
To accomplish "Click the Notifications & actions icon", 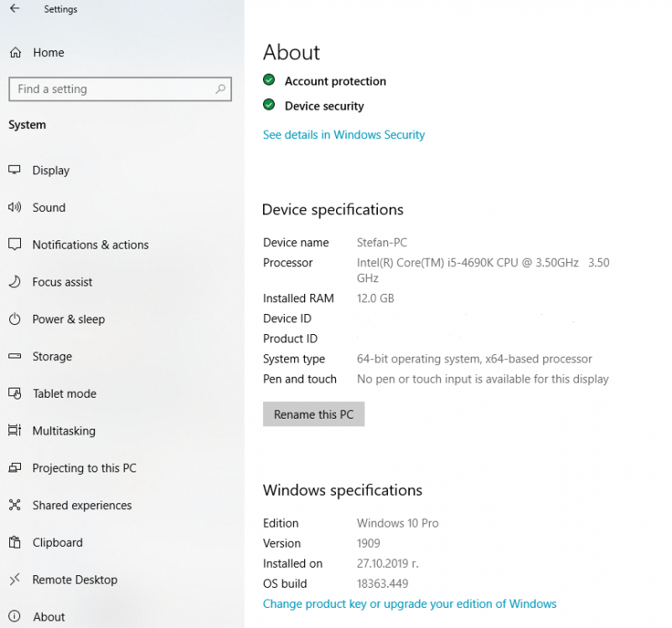I will pyautogui.click(x=14, y=245).
